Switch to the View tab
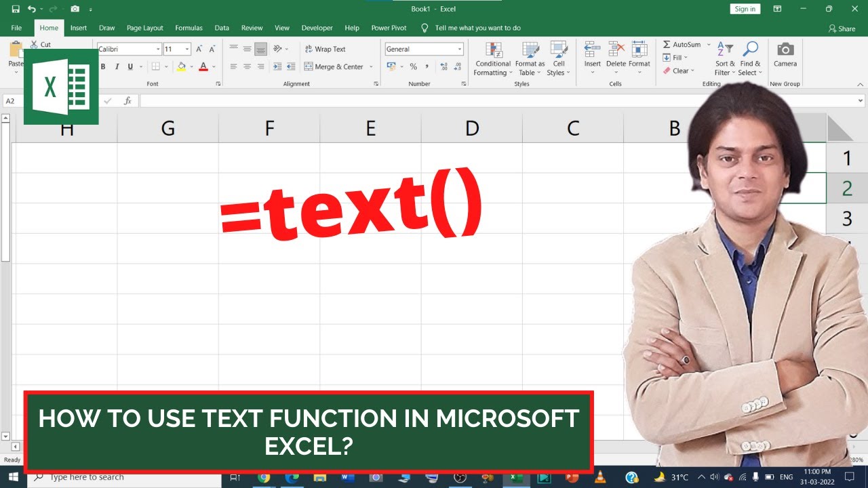 [x=282, y=28]
